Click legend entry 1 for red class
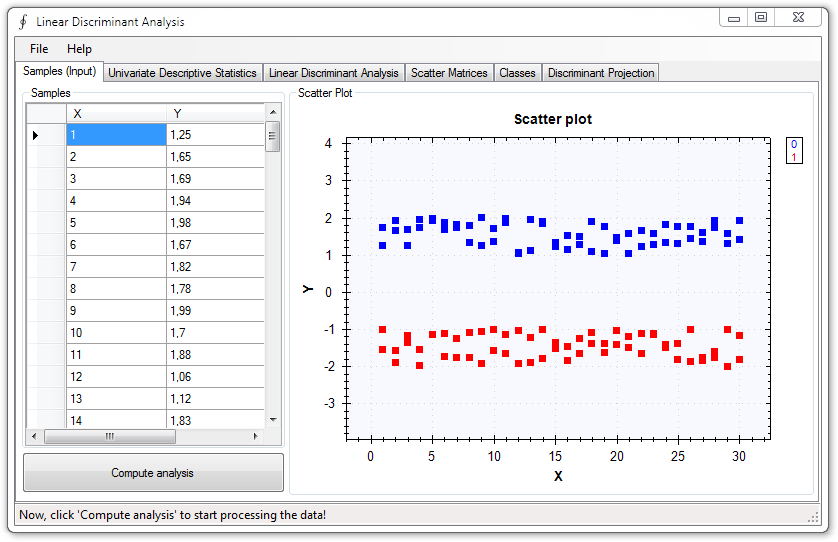Screen dimensions: 838x542 794,157
